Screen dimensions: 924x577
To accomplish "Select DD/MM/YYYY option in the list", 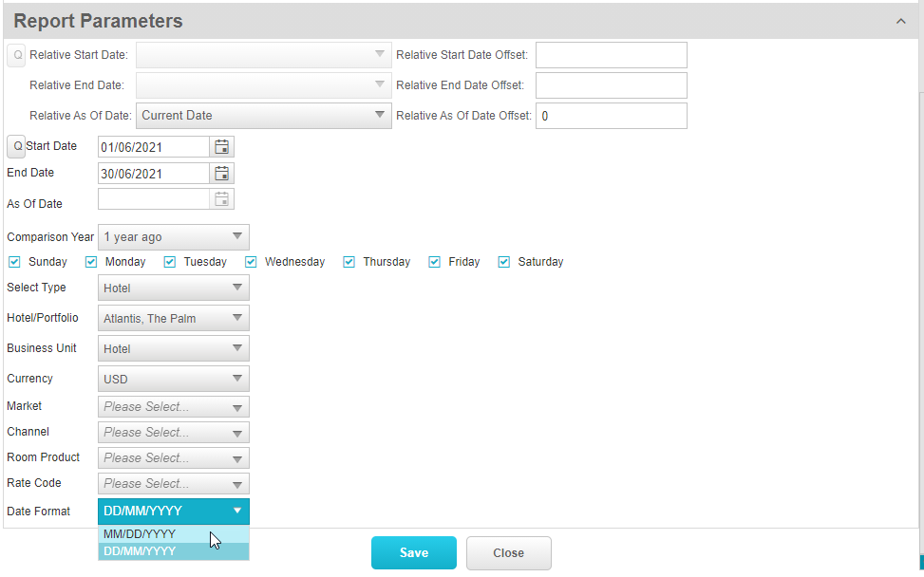I will click(x=173, y=551).
